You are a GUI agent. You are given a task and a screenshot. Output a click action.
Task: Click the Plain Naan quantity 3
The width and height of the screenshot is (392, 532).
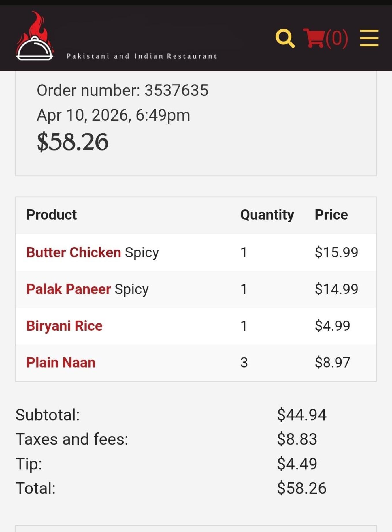click(x=244, y=363)
